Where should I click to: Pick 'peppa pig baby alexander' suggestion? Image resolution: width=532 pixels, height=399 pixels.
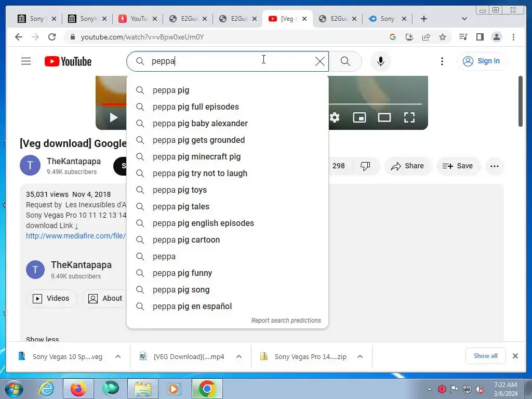point(228,124)
